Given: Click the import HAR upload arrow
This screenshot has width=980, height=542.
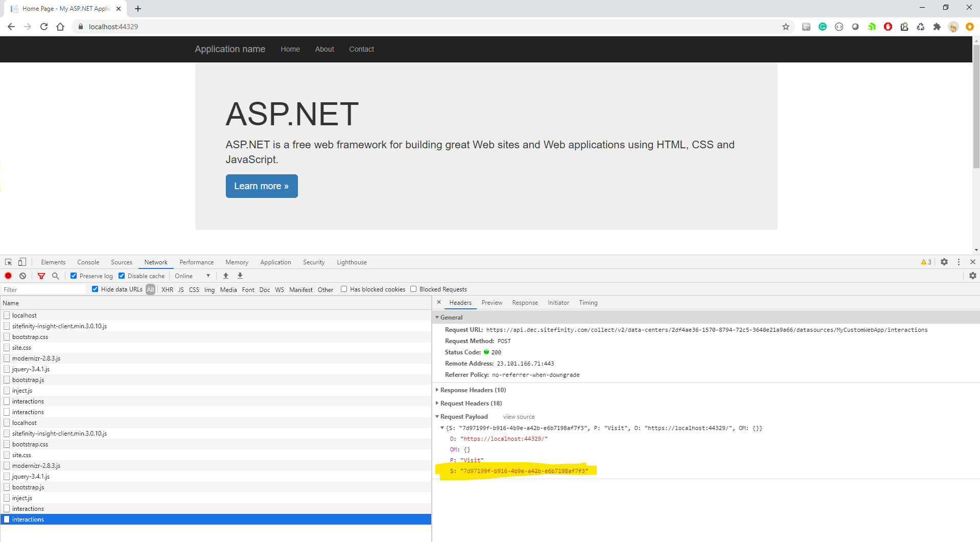Looking at the screenshot, I should (226, 276).
